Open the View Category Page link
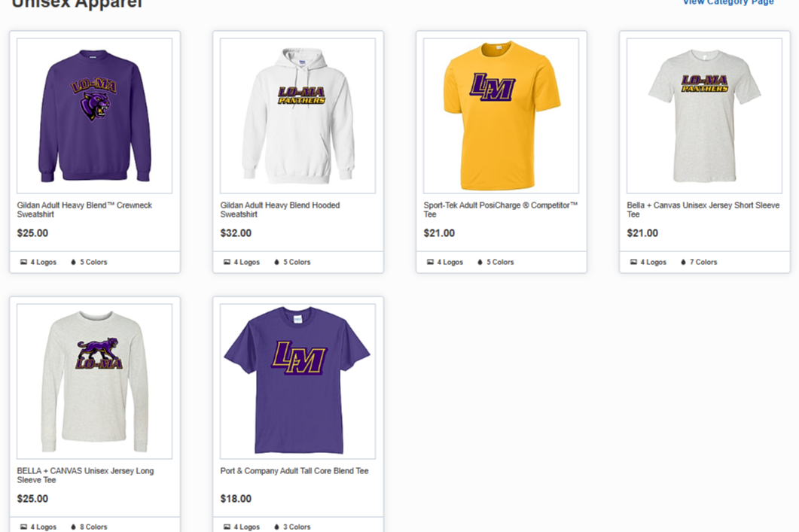 click(727, 2)
